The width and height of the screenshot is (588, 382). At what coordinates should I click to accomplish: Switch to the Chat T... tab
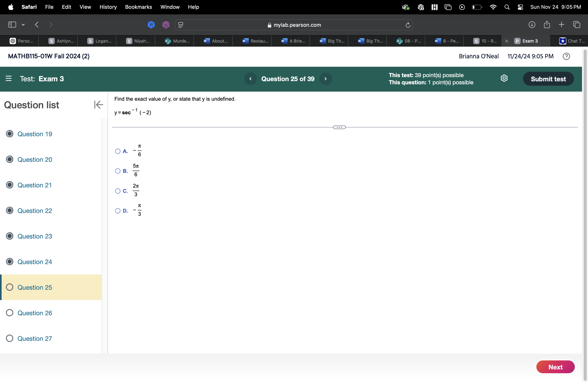[572, 41]
